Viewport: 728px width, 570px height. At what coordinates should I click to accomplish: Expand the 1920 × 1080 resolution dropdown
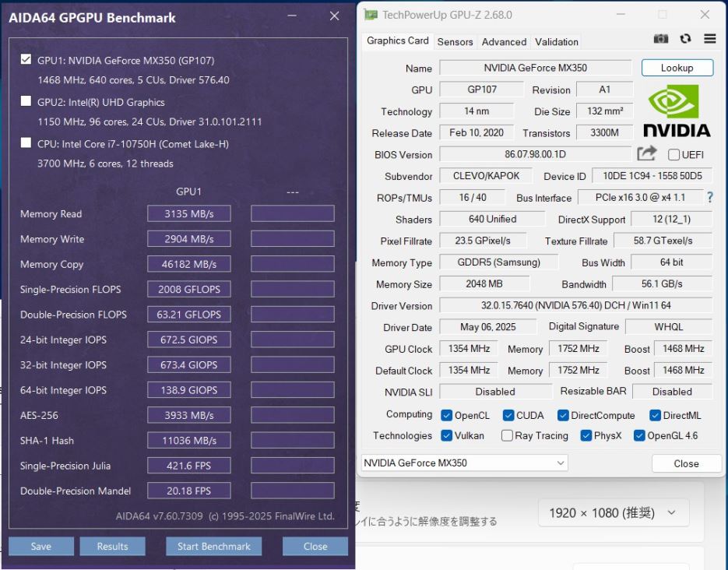click(x=613, y=513)
